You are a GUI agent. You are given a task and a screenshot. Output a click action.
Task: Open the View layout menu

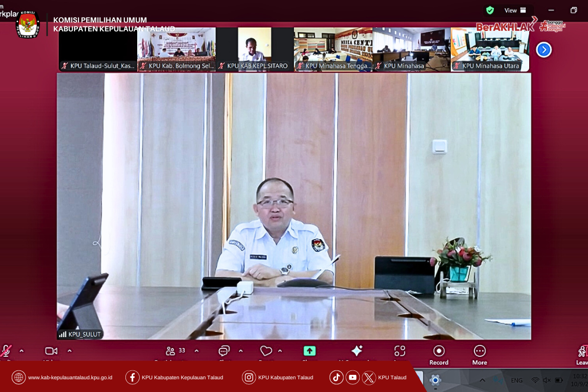(515, 10)
